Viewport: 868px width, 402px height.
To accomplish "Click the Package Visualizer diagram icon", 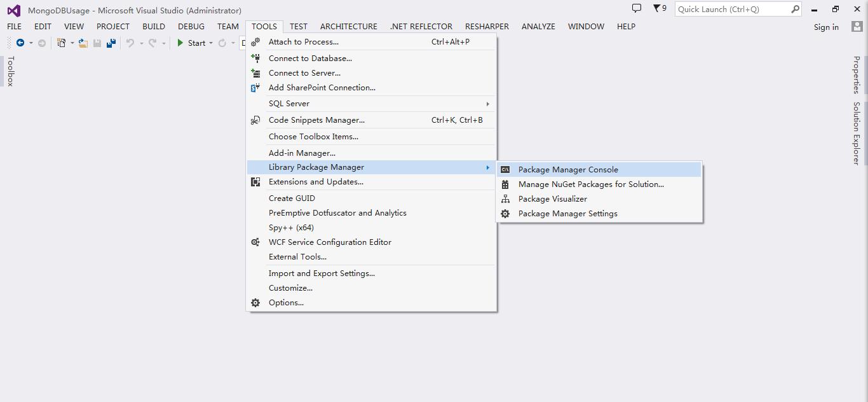I will [505, 199].
